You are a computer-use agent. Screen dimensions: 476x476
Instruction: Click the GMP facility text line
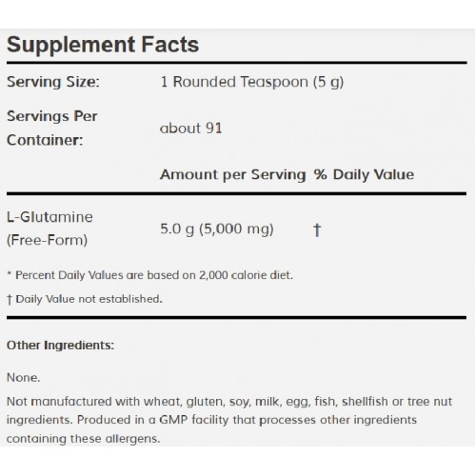coord(211,420)
